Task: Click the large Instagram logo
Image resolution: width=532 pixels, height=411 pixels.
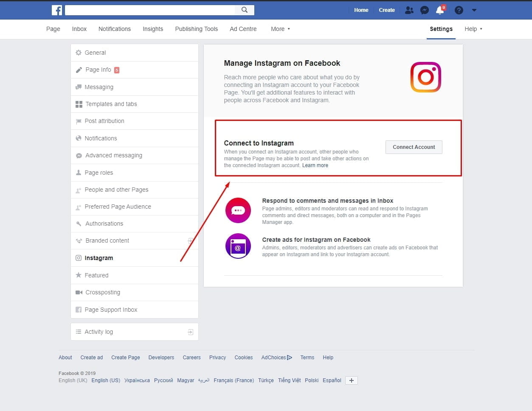Action: pyautogui.click(x=426, y=77)
